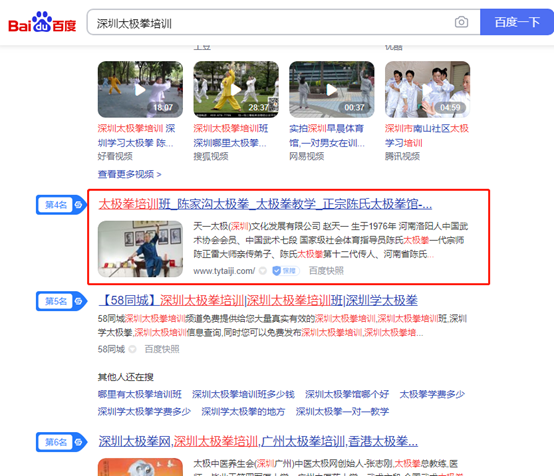554x476 pixels.
Task: Expand dropdown icon next to 58同城 source
Action: point(132,349)
